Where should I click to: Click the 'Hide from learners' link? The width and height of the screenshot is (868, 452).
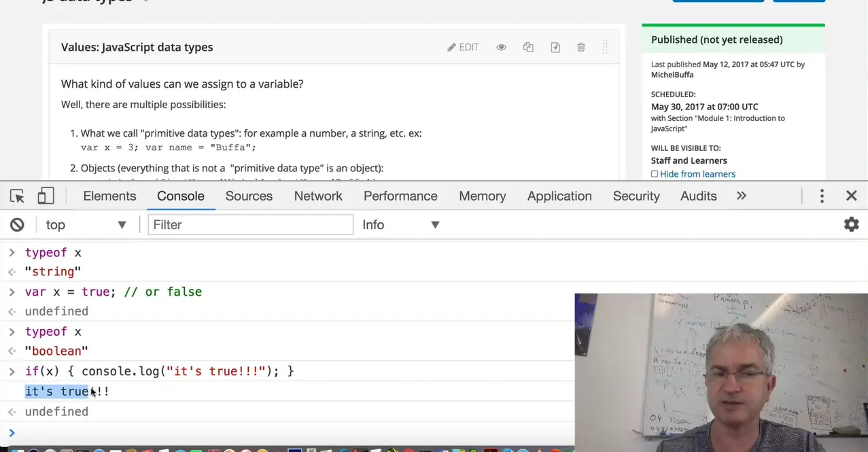[697, 174]
